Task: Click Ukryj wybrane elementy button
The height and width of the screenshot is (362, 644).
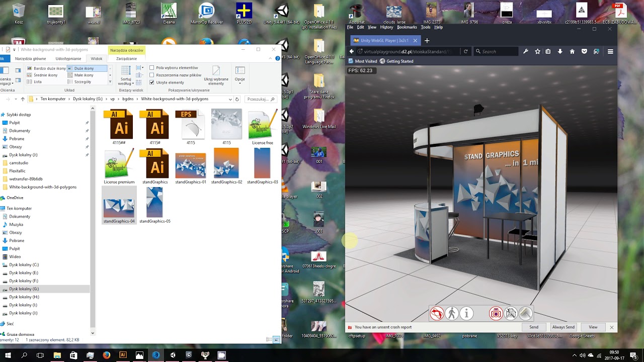Action: coord(216,75)
